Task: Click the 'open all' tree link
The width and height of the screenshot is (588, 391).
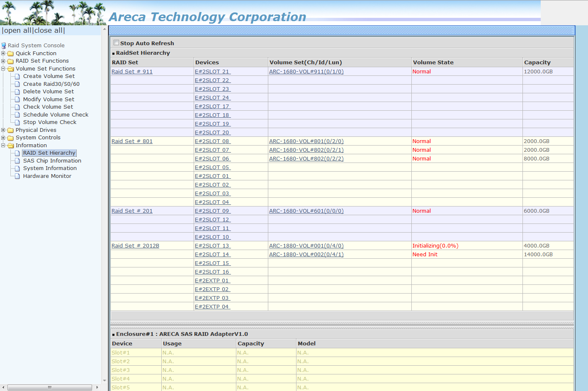Action: tap(17, 30)
